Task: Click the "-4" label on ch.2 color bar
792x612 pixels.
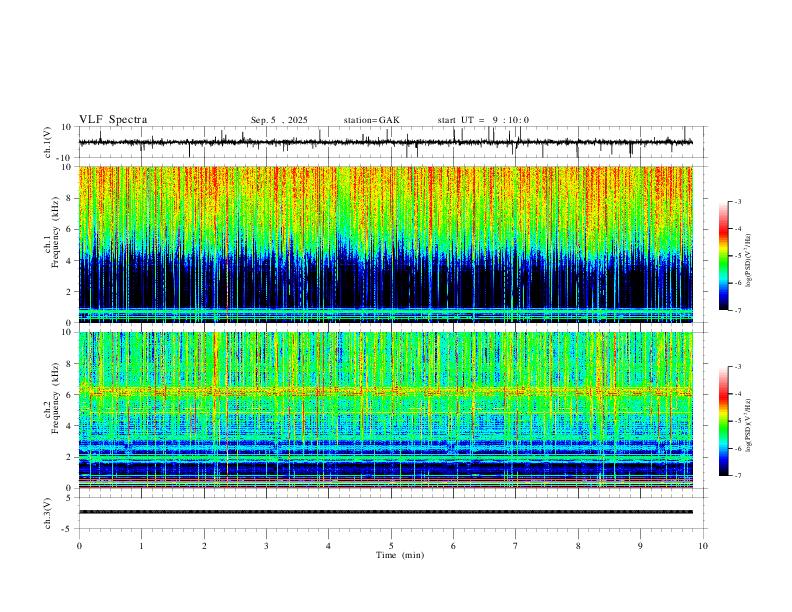Action: pos(738,394)
